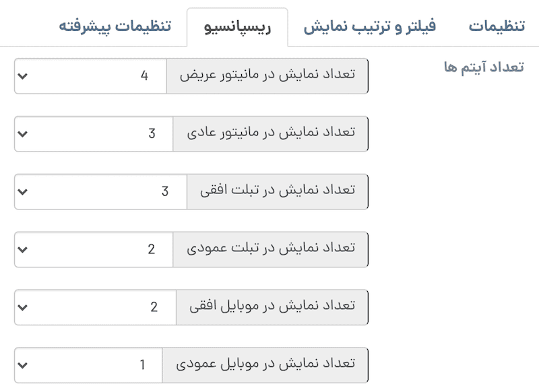Open the مانیتور عادی count dropdown
This screenshot has height=392, width=539.
[x=94, y=133]
